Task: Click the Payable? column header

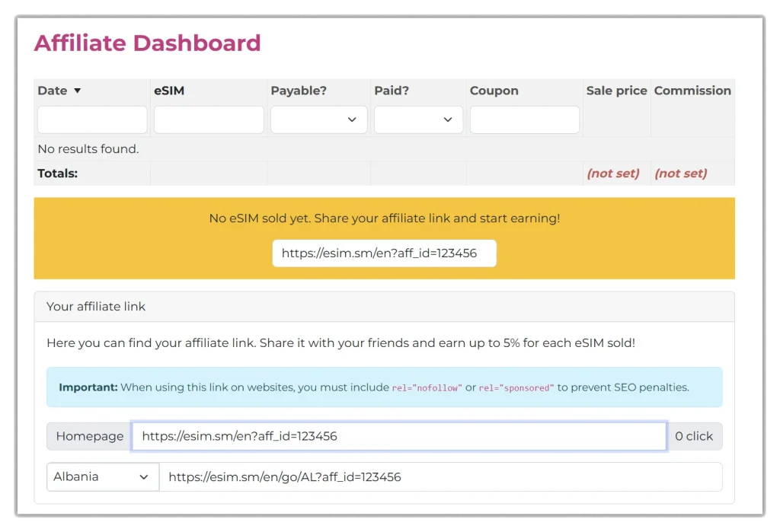Action: 299,91
